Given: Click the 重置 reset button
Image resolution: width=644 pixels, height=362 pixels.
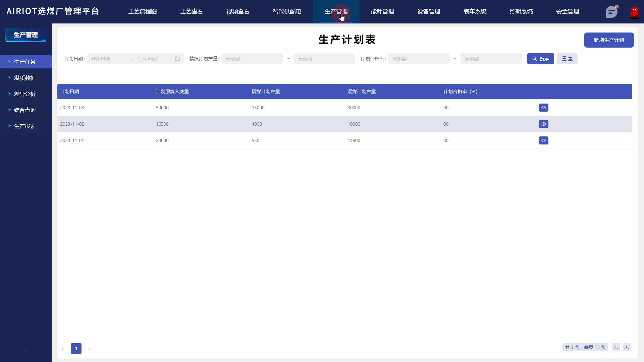Looking at the screenshot, I should click(567, 59).
